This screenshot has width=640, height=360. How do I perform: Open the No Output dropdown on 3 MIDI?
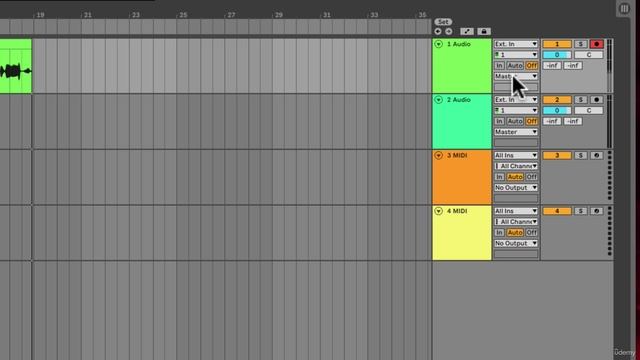coord(516,188)
